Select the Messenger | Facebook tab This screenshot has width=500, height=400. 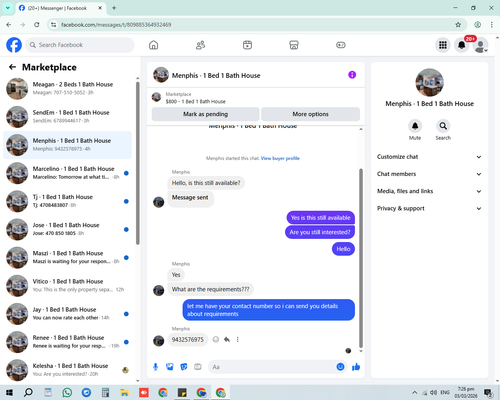[x=61, y=8]
